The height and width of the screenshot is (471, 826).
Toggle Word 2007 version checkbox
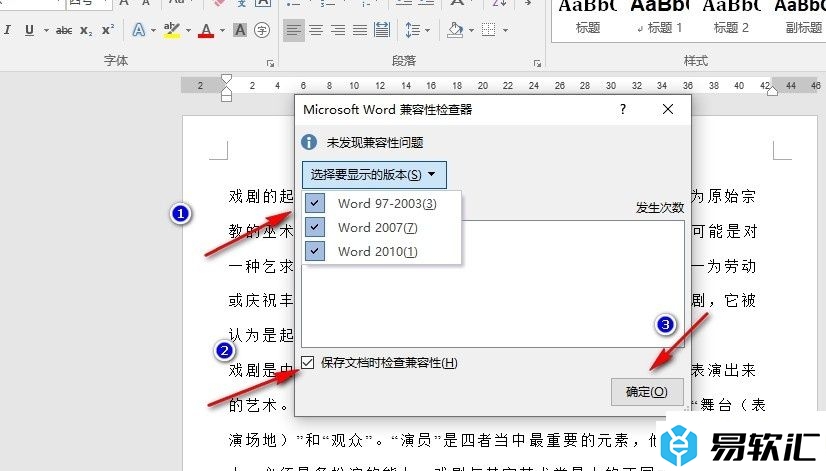[x=314, y=227]
